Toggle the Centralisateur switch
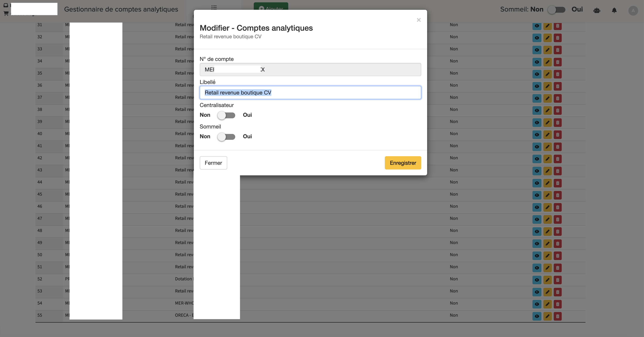Screen dimensions: 644x337 pyautogui.click(x=226, y=115)
